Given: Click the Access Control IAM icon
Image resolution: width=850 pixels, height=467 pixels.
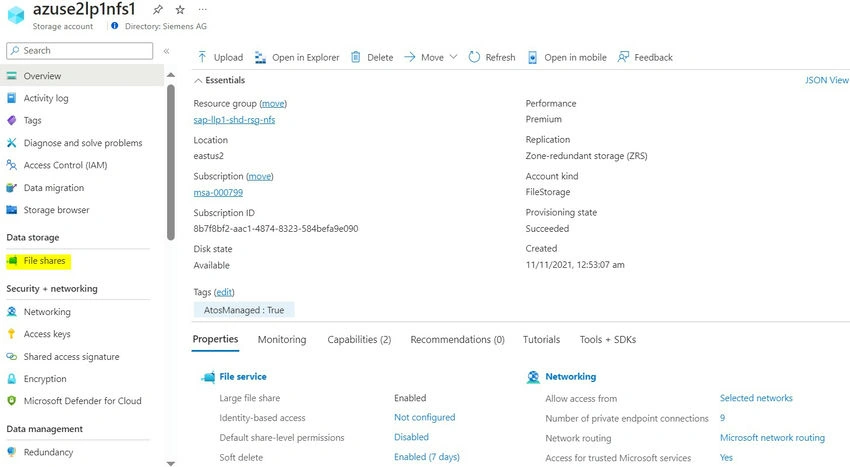Looking at the screenshot, I should [11, 165].
